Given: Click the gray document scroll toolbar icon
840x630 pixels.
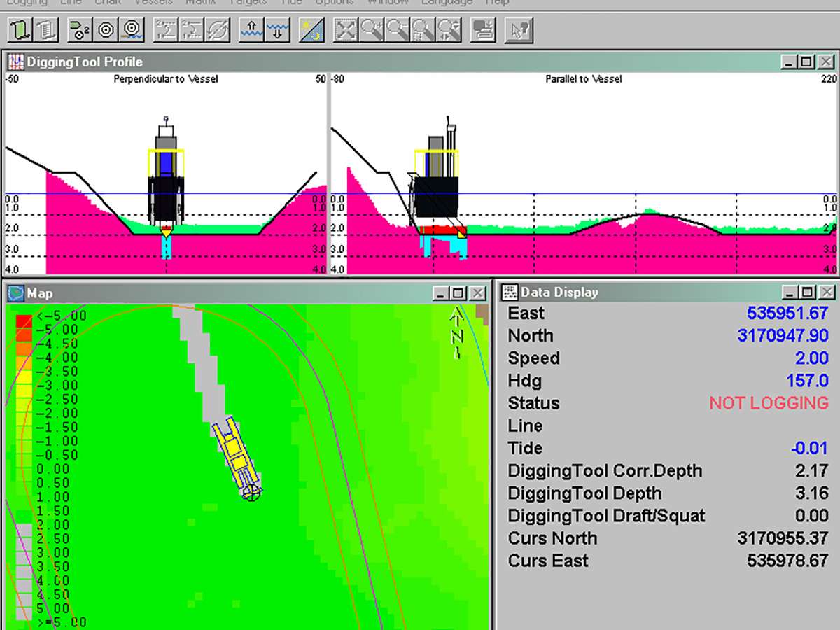Looking at the screenshot, I should [x=46, y=30].
